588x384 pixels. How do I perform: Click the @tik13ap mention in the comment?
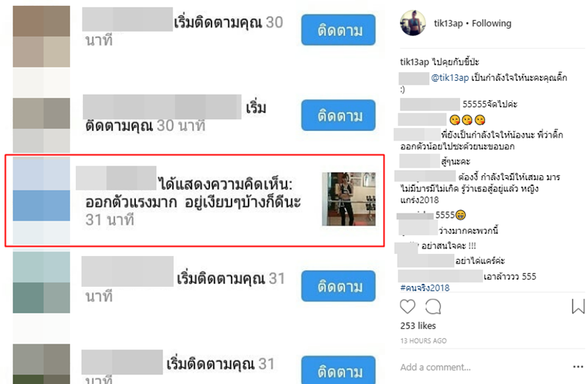pos(450,78)
